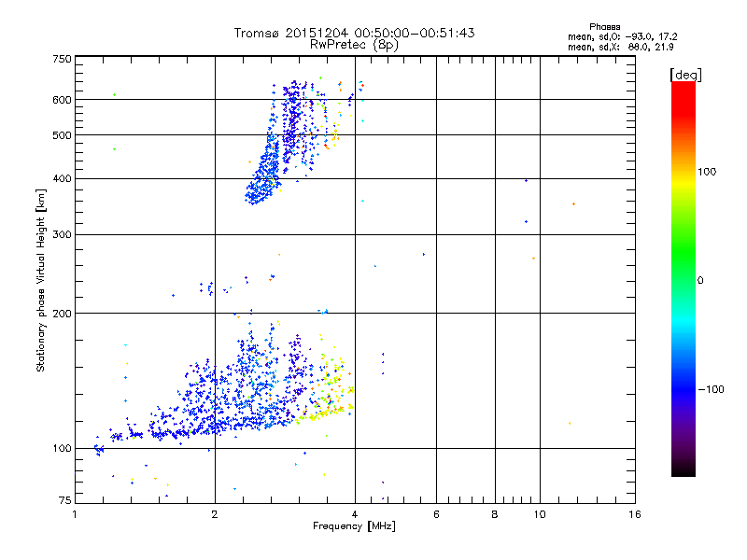This screenshot has width=747, height=560.
Task: Click the x-axis tick label '4'
Action: 355,514
